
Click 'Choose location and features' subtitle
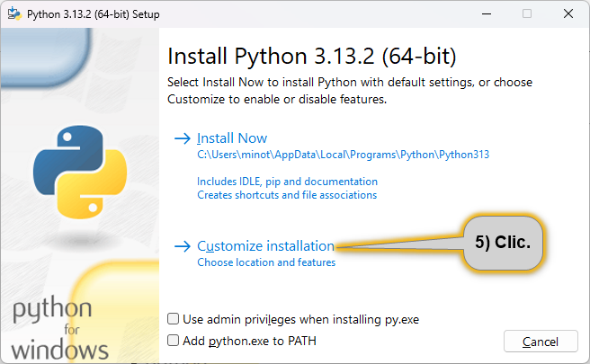pos(266,262)
